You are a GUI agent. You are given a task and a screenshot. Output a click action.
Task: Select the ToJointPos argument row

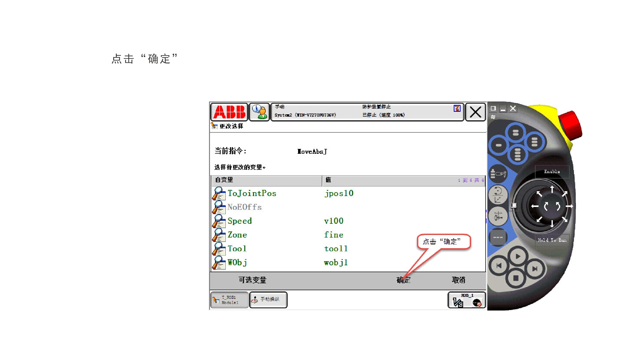252,193
